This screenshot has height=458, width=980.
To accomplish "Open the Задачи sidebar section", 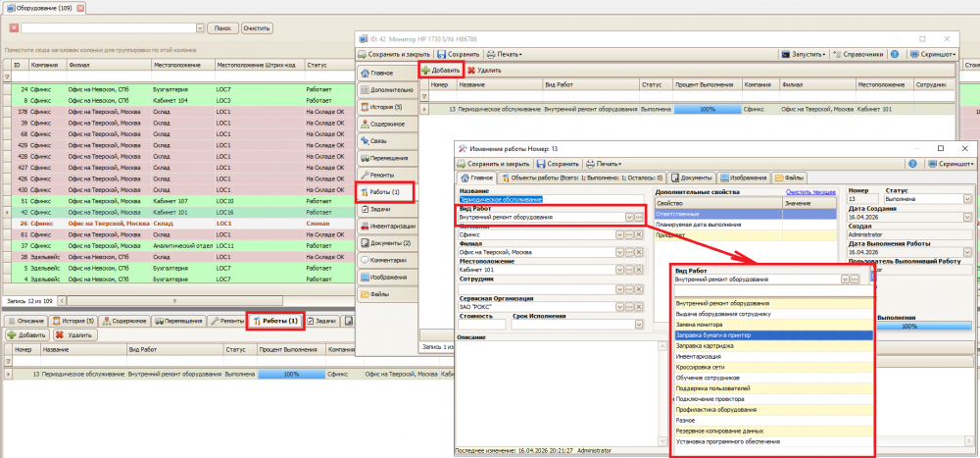I will coord(384,209).
